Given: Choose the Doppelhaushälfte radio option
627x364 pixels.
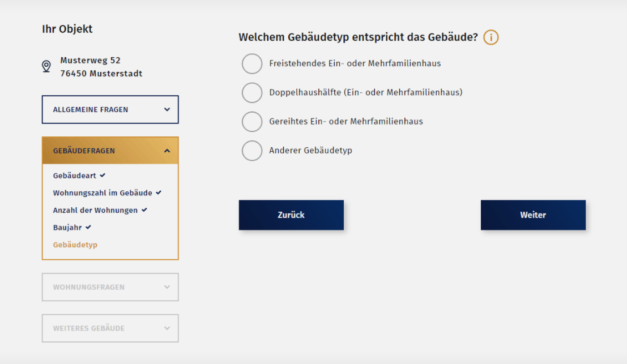Looking at the screenshot, I should [x=252, y=93].
